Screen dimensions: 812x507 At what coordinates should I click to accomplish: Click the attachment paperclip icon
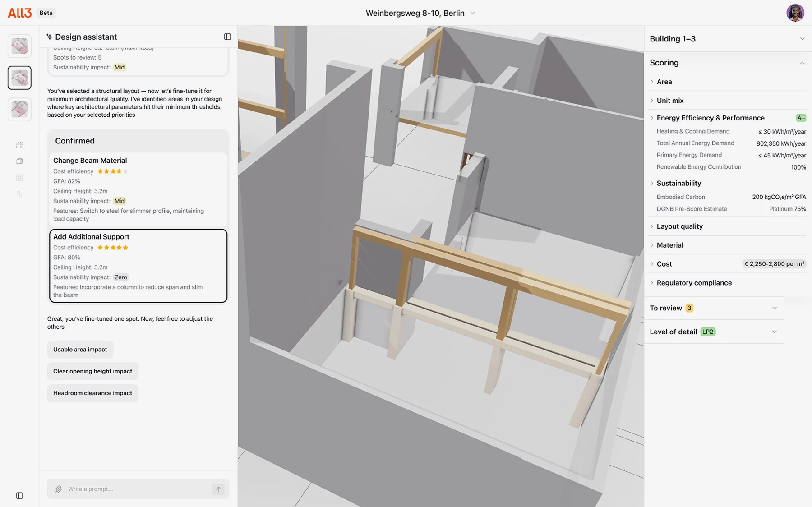tap(58, 489)
